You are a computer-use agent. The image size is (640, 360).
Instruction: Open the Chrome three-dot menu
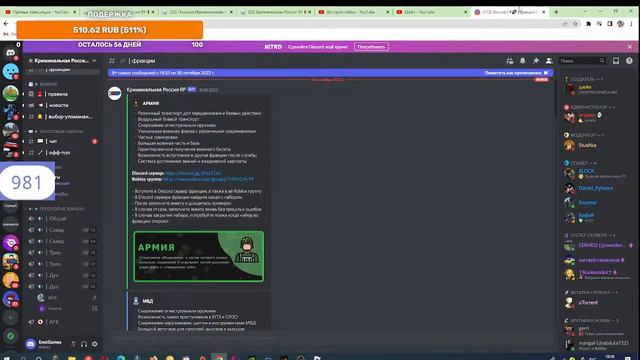pos(631,24)
